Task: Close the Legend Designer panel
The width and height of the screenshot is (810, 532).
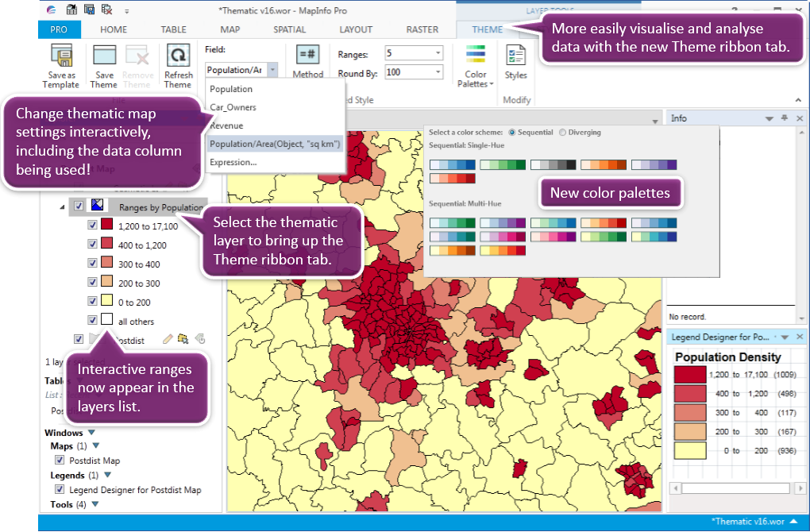Action: (x=800, y=337)
